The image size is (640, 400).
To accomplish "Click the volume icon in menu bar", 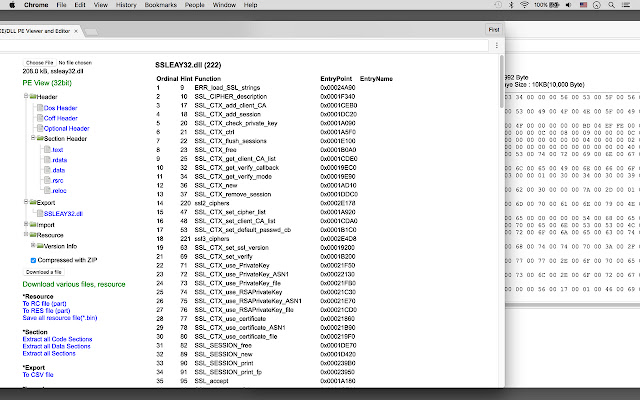I will pyautogui.click(x=569, y=5).
